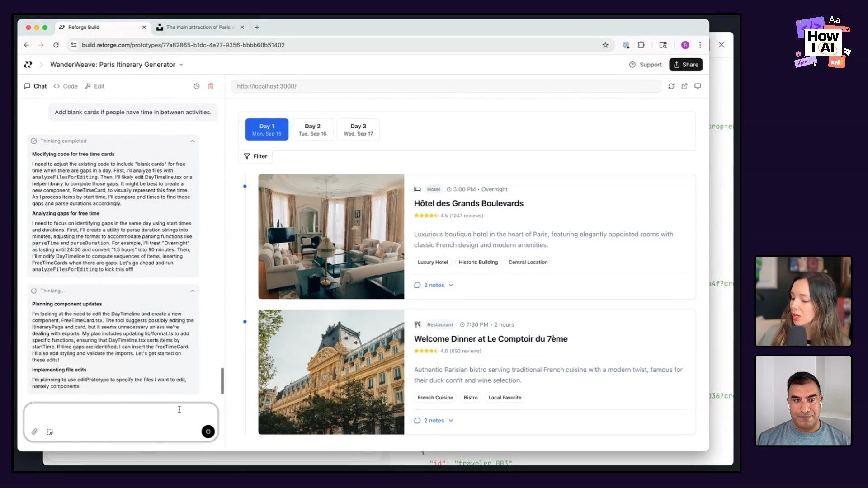
Task: Toggle desktop device view icon
Action: [698, 86]
